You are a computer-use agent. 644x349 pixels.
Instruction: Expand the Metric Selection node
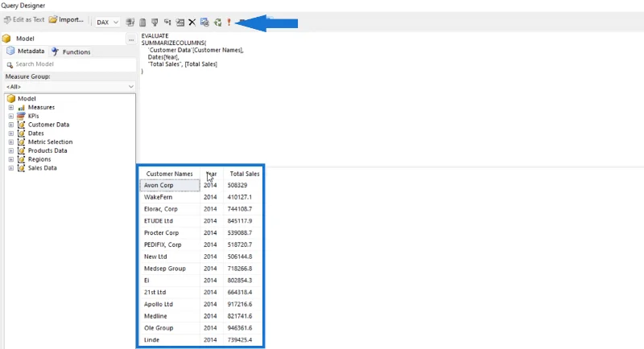(11, 142)
